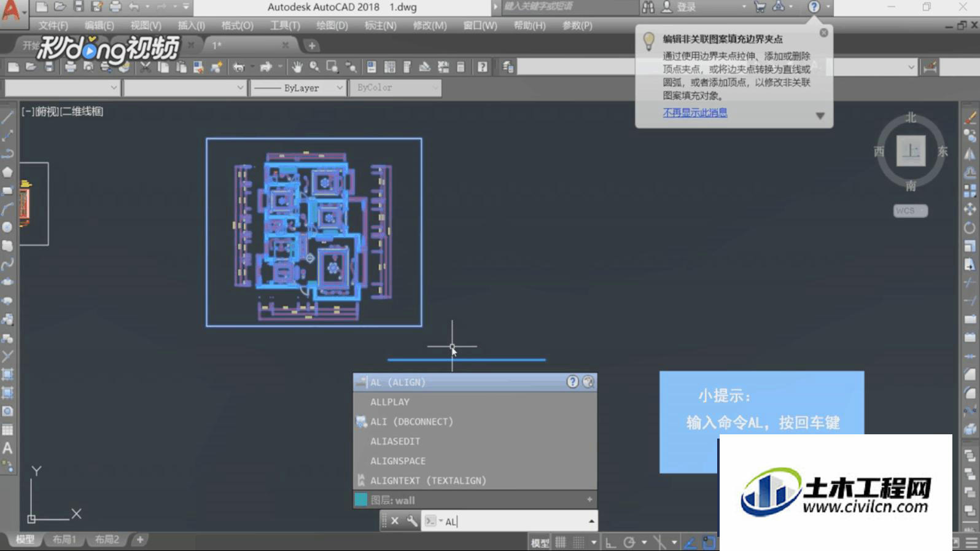Open the ByLayer linetype dropdown

tap(298, 88)
